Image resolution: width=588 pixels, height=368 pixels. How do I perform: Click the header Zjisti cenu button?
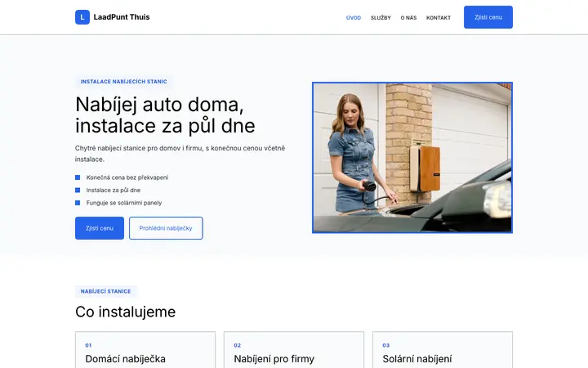click(x=488, y=17)
